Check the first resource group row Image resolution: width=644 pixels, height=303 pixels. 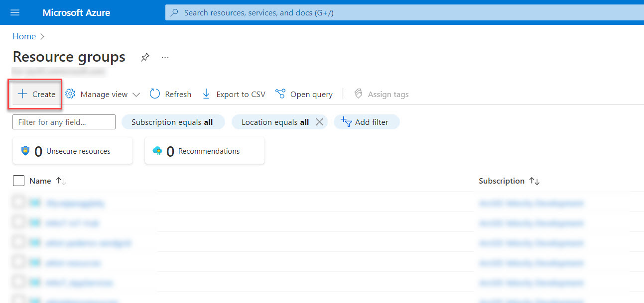coord(18,203)
